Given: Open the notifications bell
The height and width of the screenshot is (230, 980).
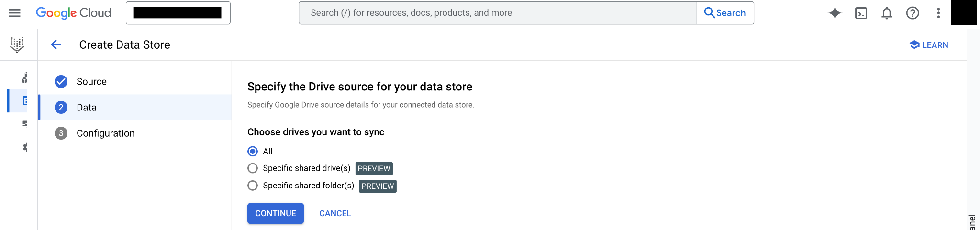Looking at the screenshot, I should (x=887, y=13).
